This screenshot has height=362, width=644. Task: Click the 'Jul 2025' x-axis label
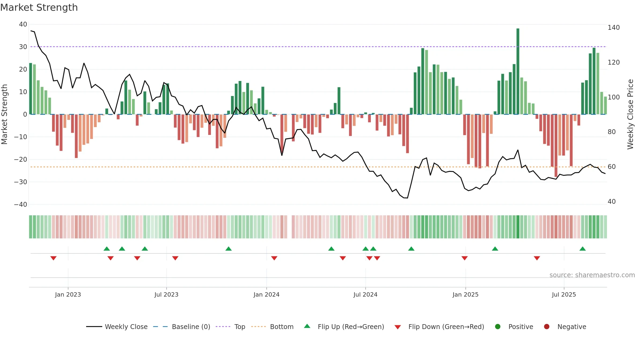pos(564,295)
